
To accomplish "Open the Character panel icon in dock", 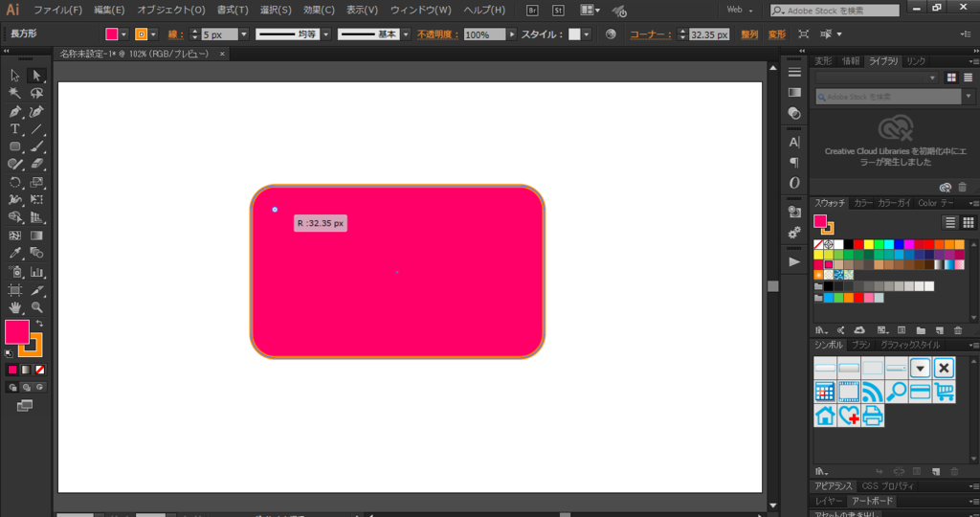I will tap(794, 142).
